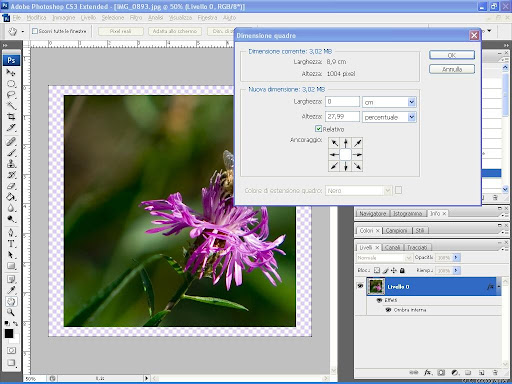The width and height of the screenshot is (512, 384).
Task: Open the Riemp. fill slider arrow
Action: click(x=456, y=270)
